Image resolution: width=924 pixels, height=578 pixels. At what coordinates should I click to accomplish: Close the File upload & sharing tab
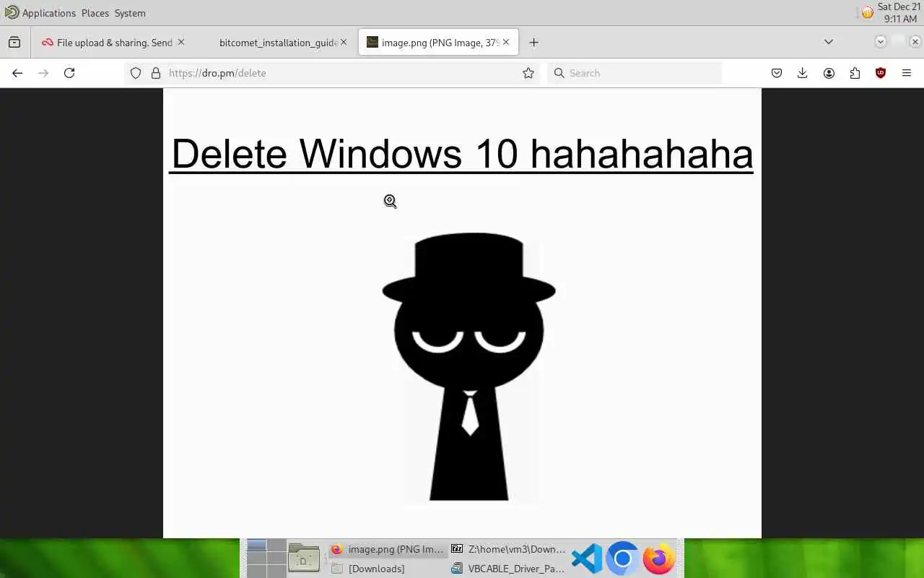(181, 42)
